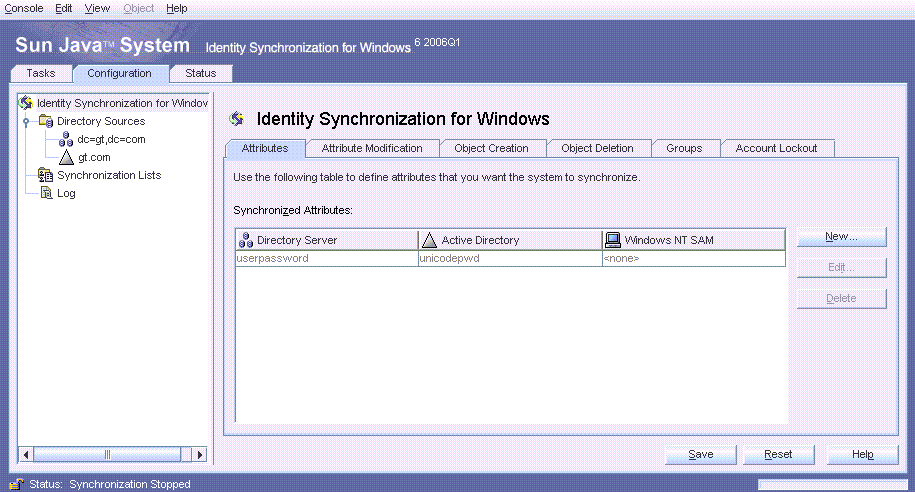Click the Log document icon

tap(47, 193)
